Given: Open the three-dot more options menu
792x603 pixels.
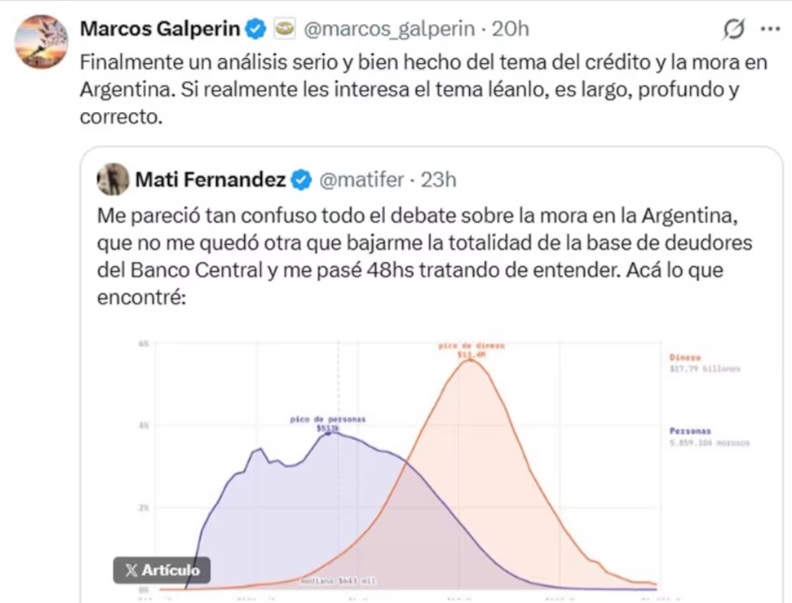Looking at the screenshot, I should [x=770, y=29].
